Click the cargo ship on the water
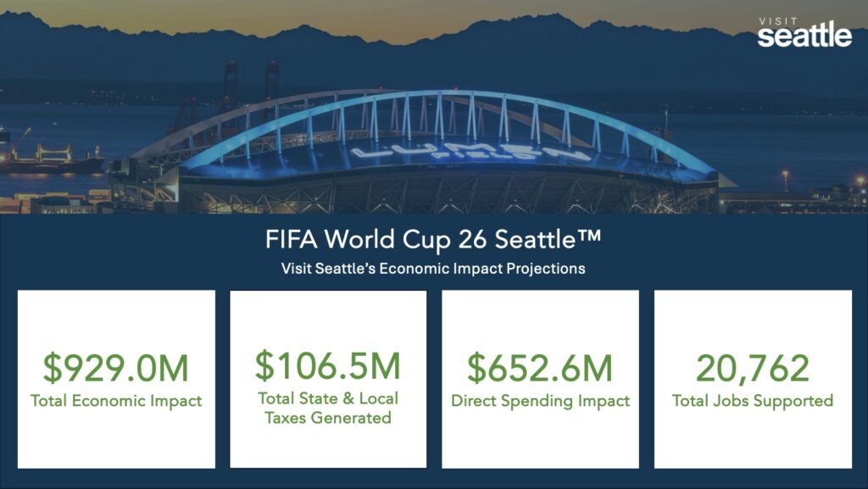The image size is (868, 489). pos(51,158)
